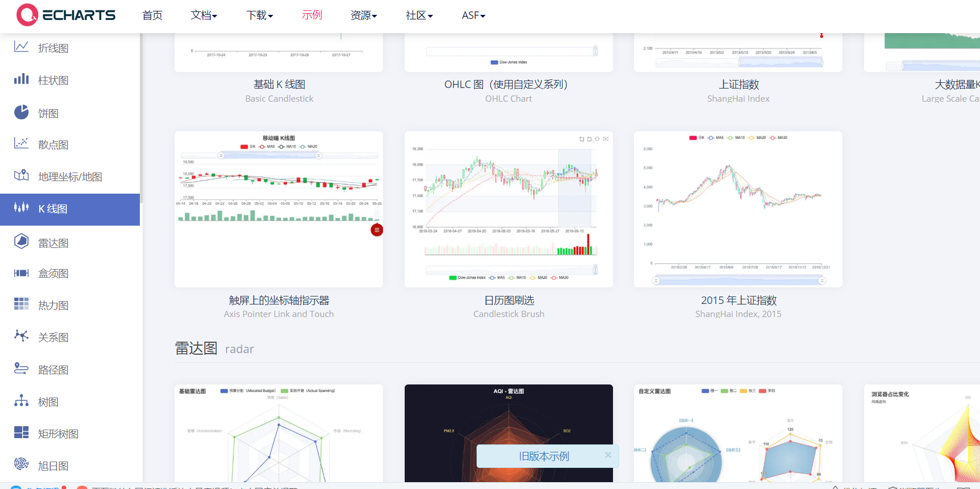Viewport: 980px width, 489px height.
Task: Open the ShangHai Index 2015 chart thumbnail
Action: (x=738, y=209)
